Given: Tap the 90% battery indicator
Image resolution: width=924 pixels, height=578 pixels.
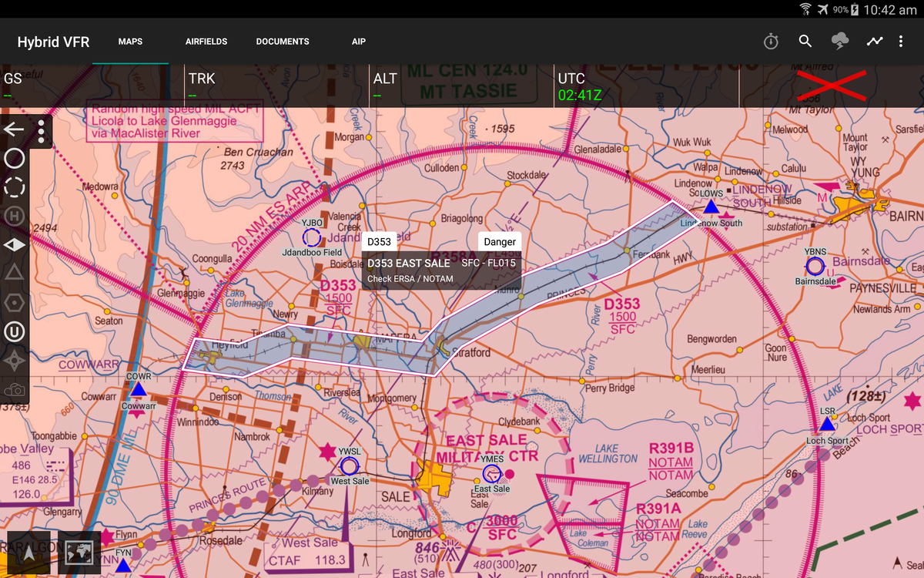Looking at the screenshot, I should pyautogui.click(x=845, y=9).
